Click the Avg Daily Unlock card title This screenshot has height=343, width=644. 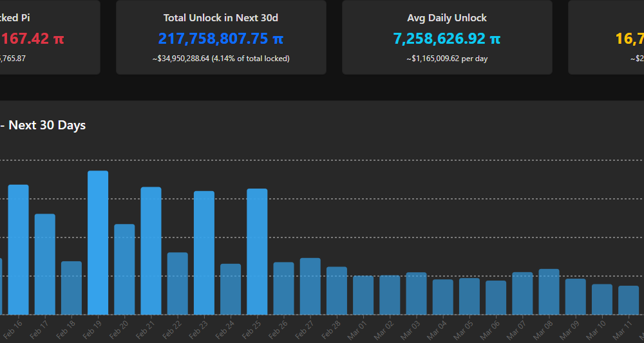pos(447,18)
